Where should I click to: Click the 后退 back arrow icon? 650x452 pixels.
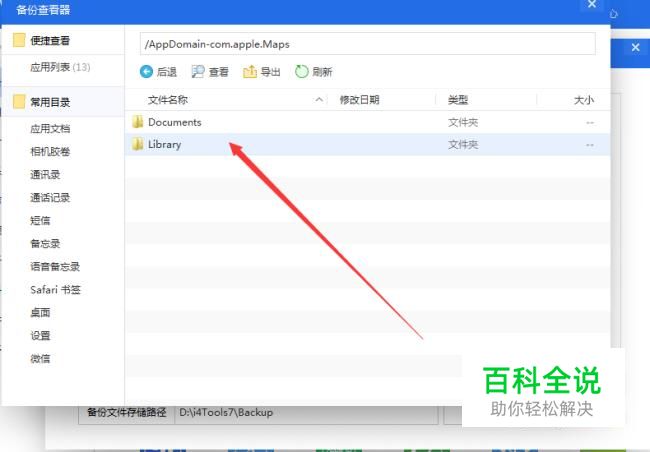pyautogui.click(x=146, y=71)
